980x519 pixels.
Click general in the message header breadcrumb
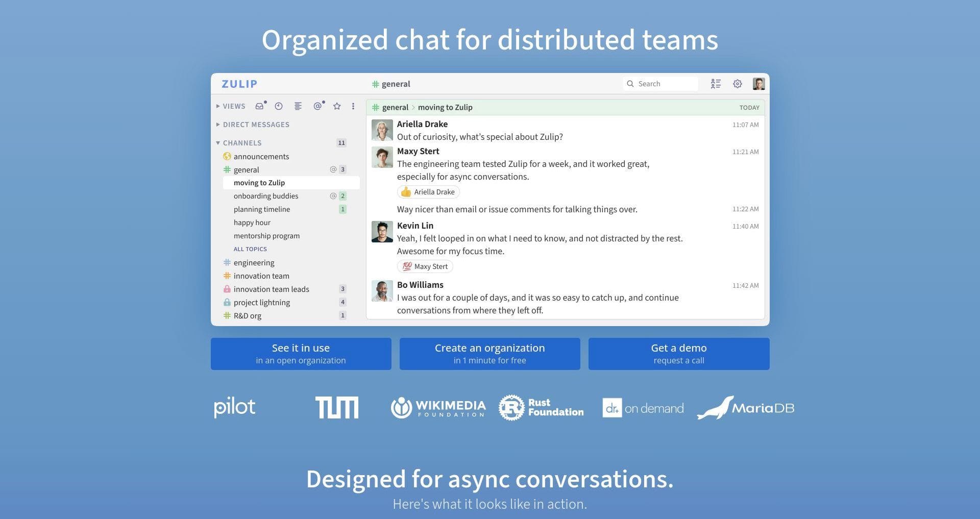tap(395, 107)
